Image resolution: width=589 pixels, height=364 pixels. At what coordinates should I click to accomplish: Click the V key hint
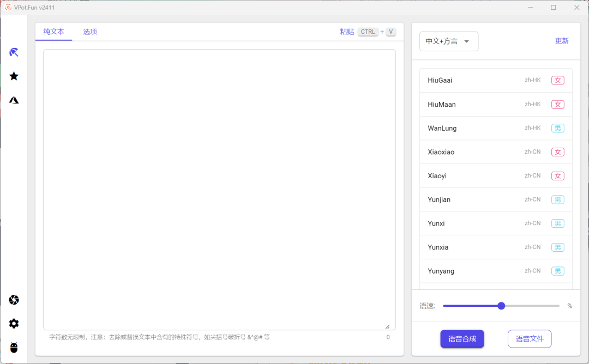point(390,32)
